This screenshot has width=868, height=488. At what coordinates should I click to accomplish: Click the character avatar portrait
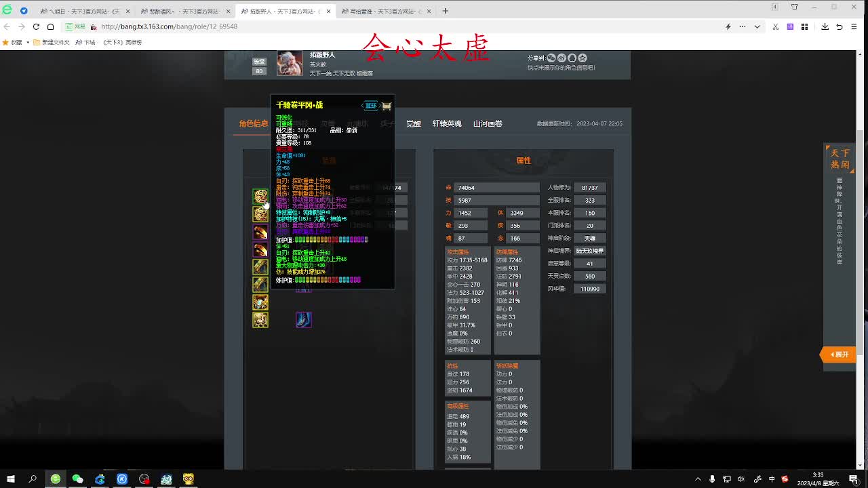(x=290, y=64)
